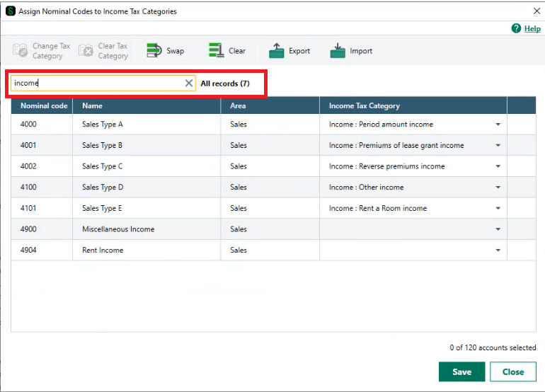Select nominal code 4000 cell
The image size is (545, 392).
coord(42,125)
